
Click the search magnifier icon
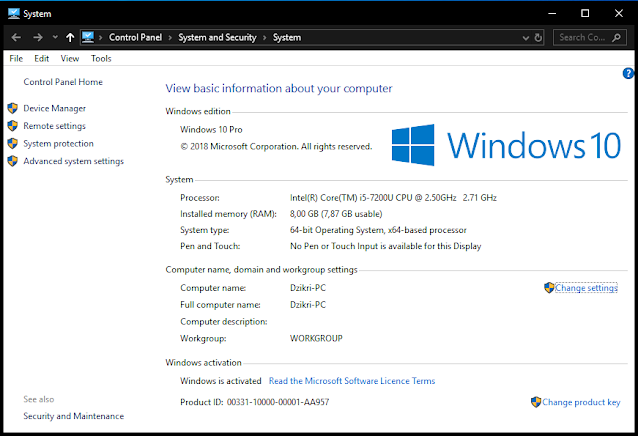(x=616, y=37)
